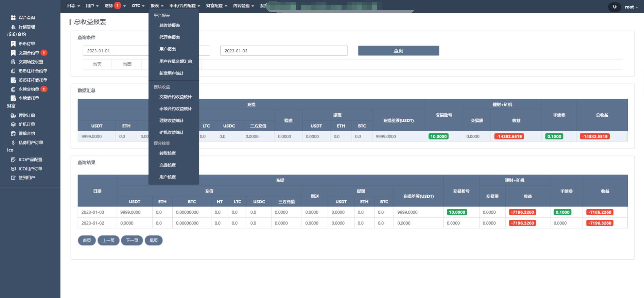
Task: Click the 综合查询 grid icon in sidebar
Action: (x=13, y=17)
